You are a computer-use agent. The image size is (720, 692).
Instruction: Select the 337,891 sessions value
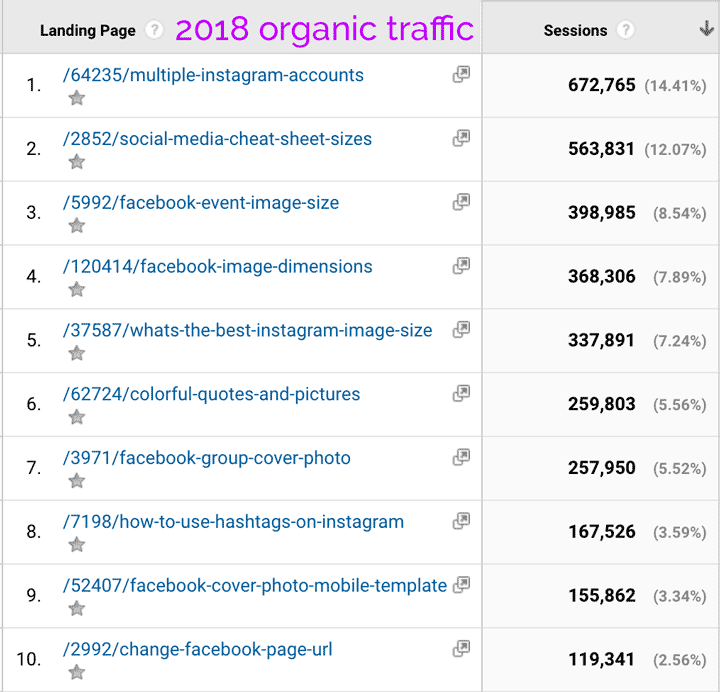click(602, 340)
